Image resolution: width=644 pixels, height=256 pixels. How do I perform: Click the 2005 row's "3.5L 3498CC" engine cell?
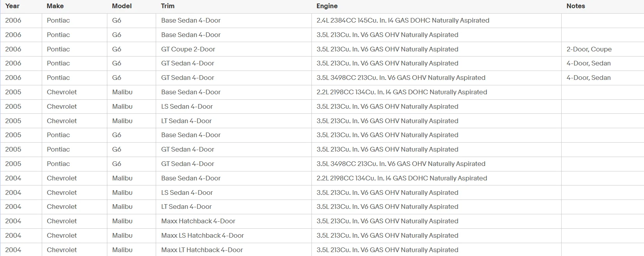[401, 164]
